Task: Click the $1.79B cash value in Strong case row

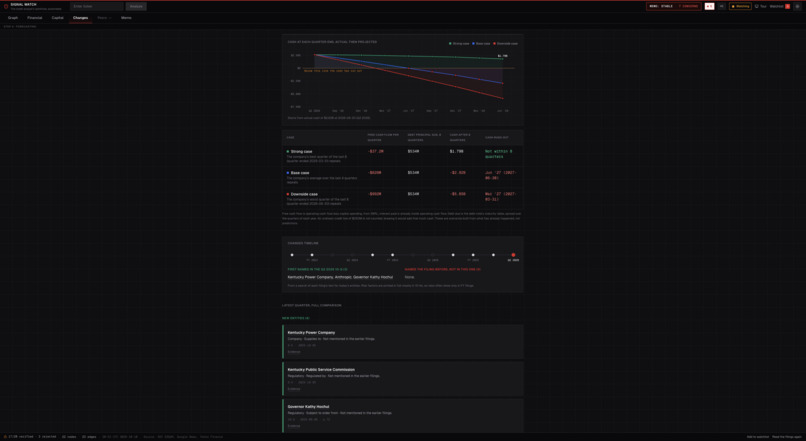Action: [x=456, y=152]
